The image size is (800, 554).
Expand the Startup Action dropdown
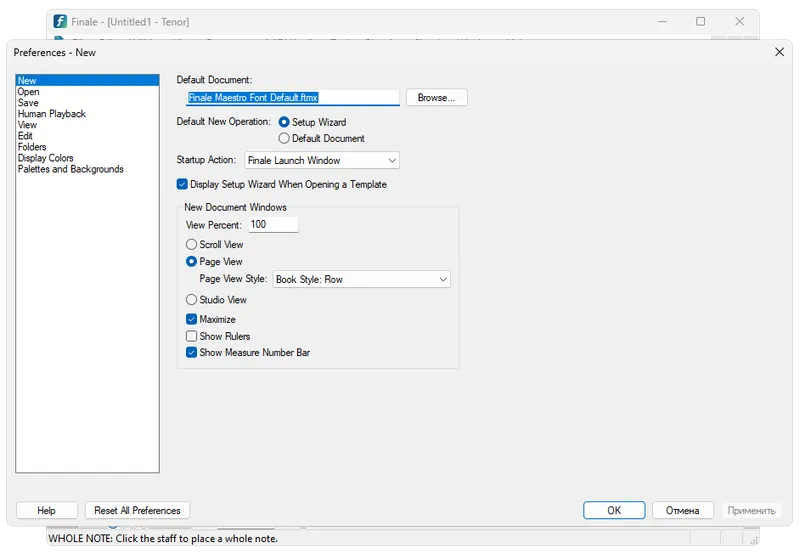[x=322, y=160]
